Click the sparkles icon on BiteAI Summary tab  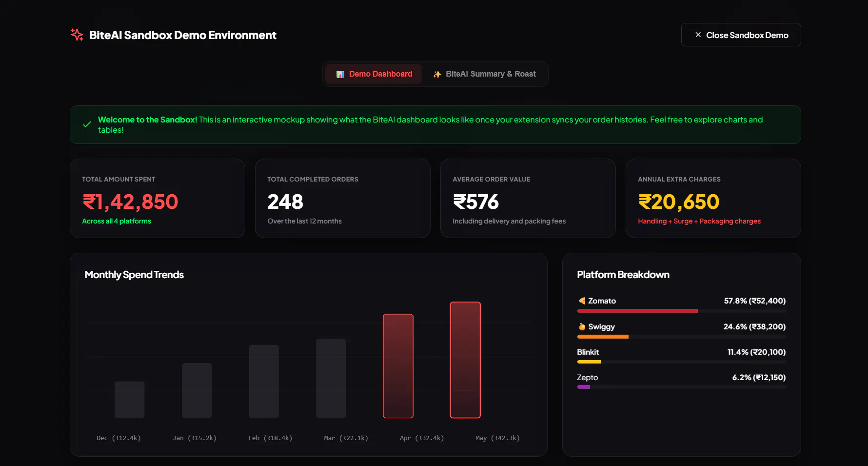click(437, 74)
